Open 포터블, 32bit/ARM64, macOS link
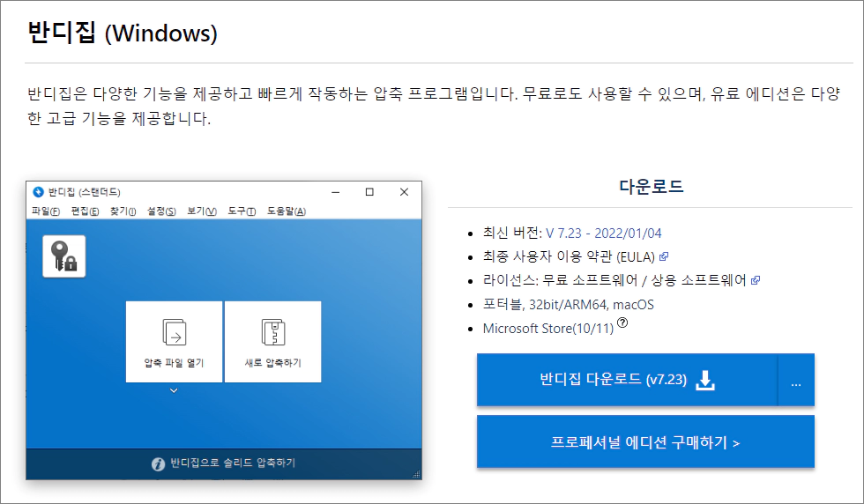This screenshot has height=504, width=864. point(568,305)
